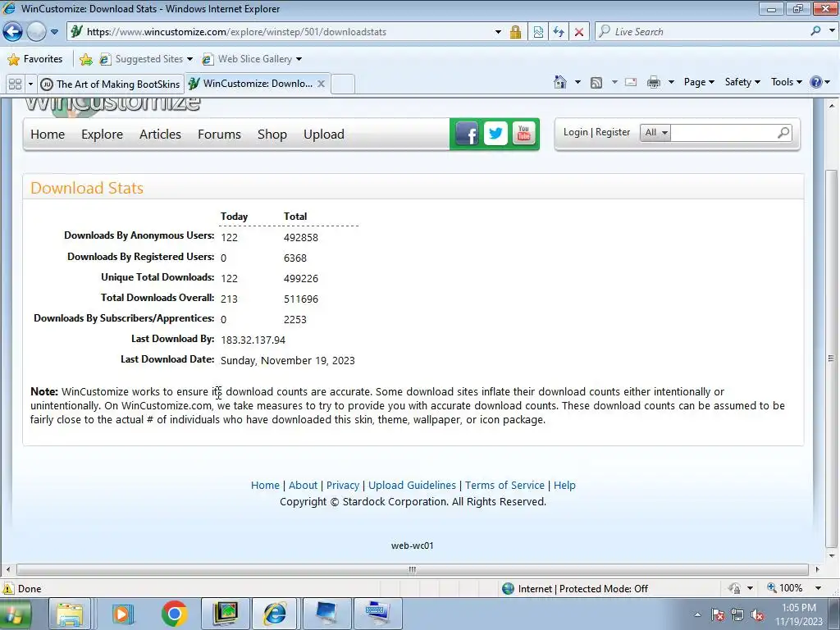Click the site search magnifier icon
The height and width of the screenshot is (630, 840).
click(x=783, y=132)
